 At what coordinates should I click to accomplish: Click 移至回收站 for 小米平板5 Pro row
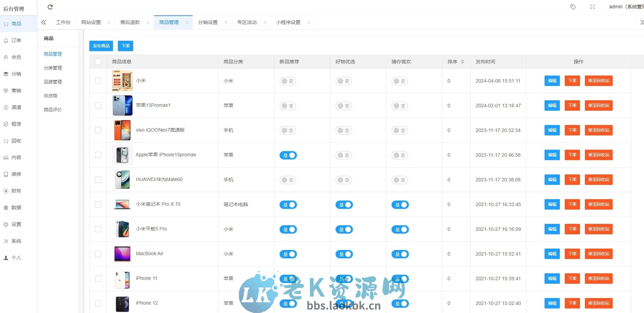tap(599, 229)
